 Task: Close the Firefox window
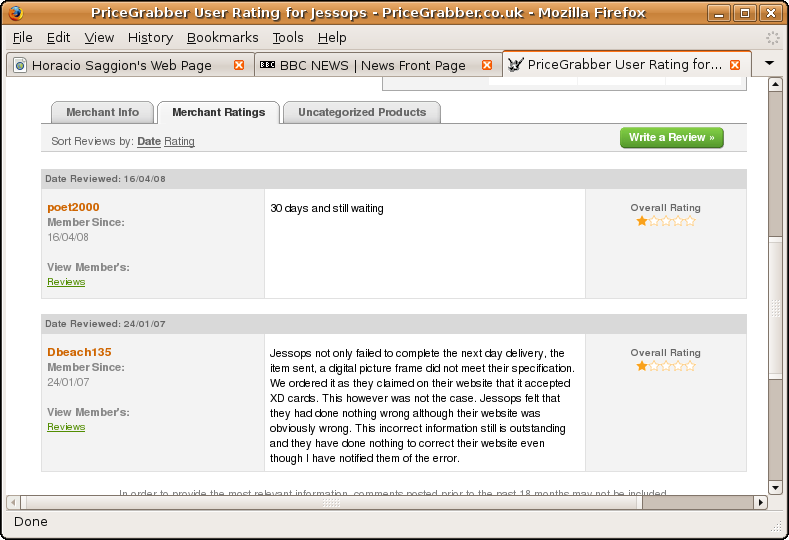pyautogui.click(x=771, y=13)
